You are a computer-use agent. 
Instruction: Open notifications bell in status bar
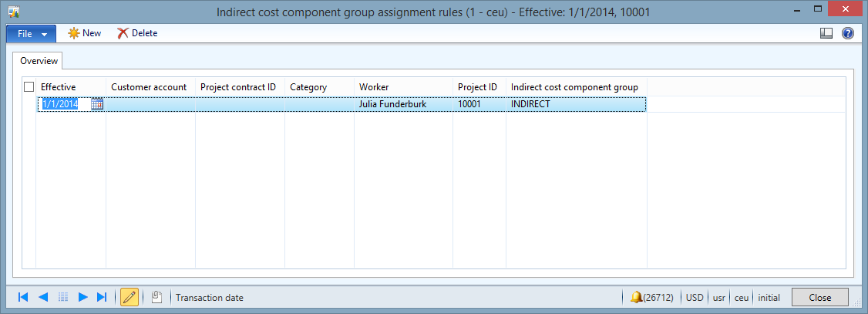tap(637, 297)
